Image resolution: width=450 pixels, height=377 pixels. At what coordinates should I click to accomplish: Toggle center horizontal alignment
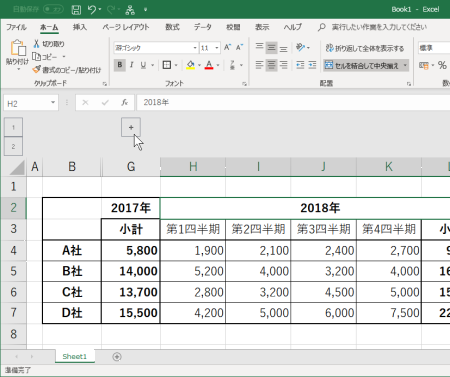point(271,65)
